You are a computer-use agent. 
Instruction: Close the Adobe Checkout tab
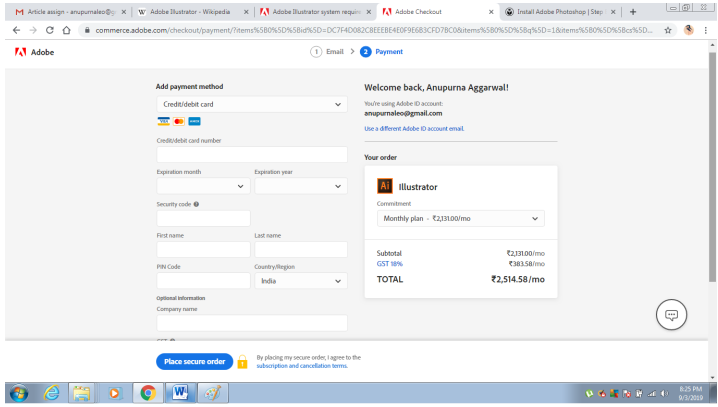point(491,12)
